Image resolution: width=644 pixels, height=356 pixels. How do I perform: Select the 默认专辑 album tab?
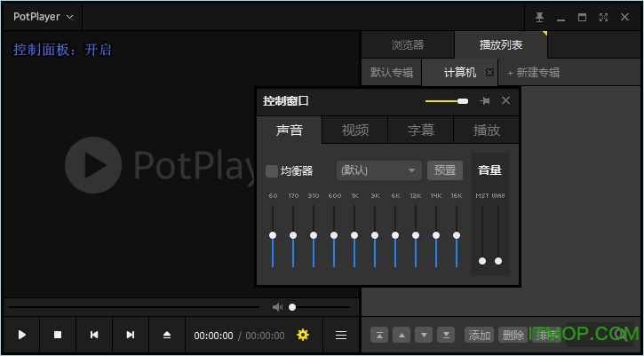pyautogui.click(x=392, y=73)
